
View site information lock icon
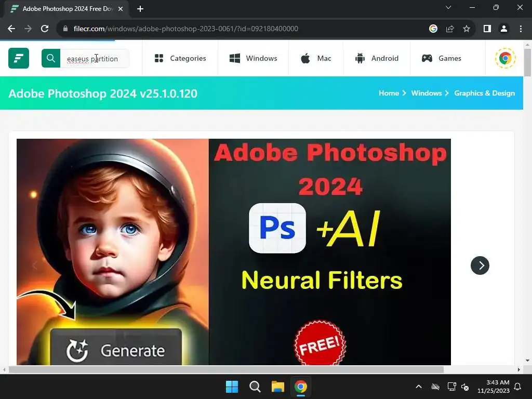point(65,29)
